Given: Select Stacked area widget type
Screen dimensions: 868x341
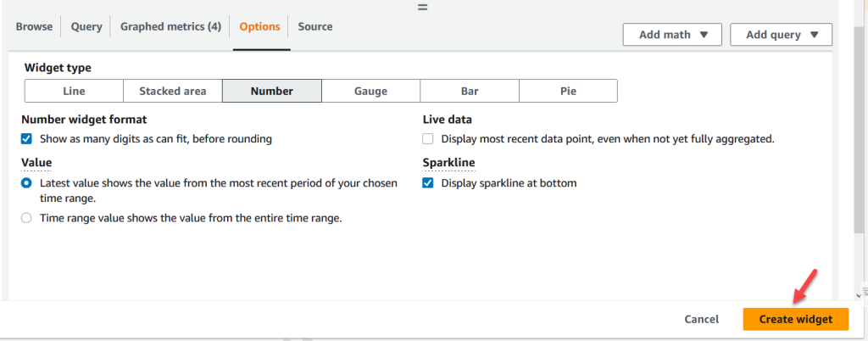Looking at the screenshot, I should pos(173,91).
